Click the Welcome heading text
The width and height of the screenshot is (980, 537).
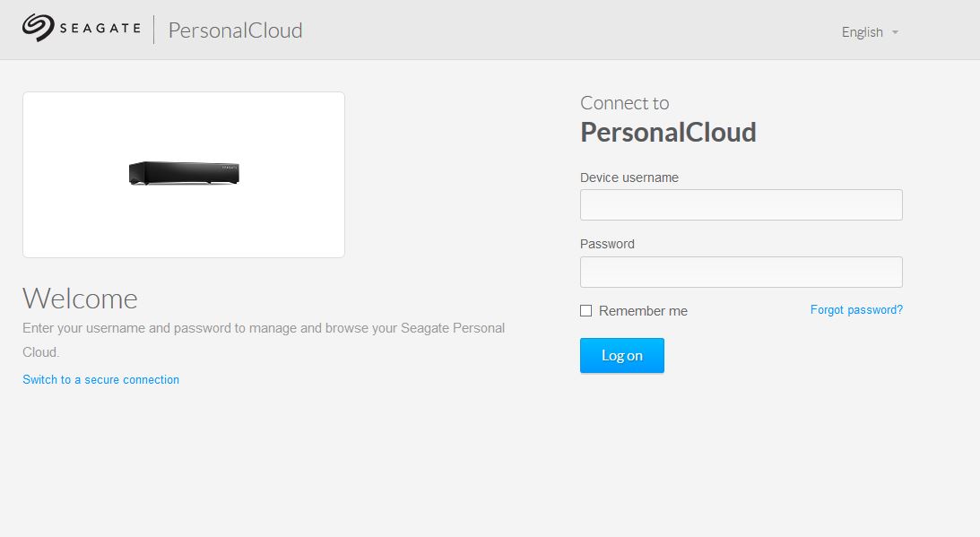point(80,299)
